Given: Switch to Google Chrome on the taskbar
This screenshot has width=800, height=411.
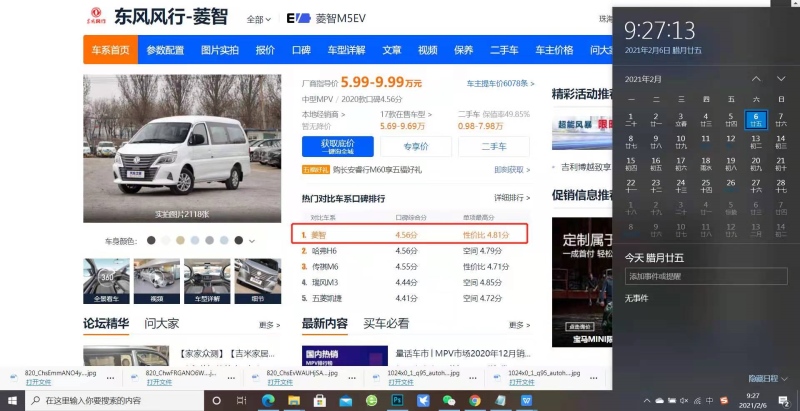Looking at the screenshot, I should tap(474, 400).
